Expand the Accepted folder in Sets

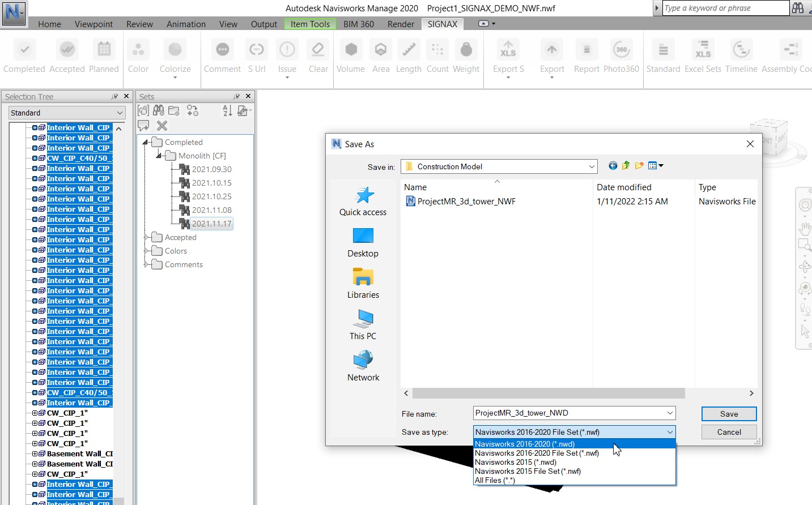coord(146,237)
